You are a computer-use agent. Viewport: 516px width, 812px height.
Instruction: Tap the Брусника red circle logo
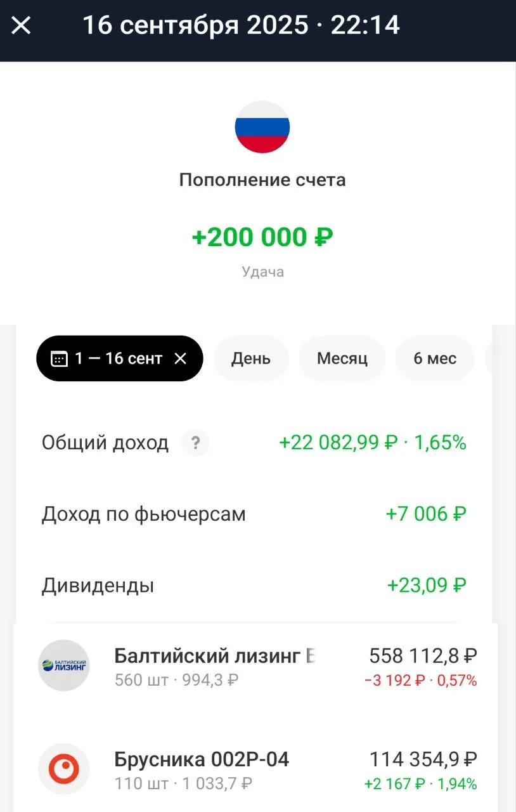pos(64,769)
